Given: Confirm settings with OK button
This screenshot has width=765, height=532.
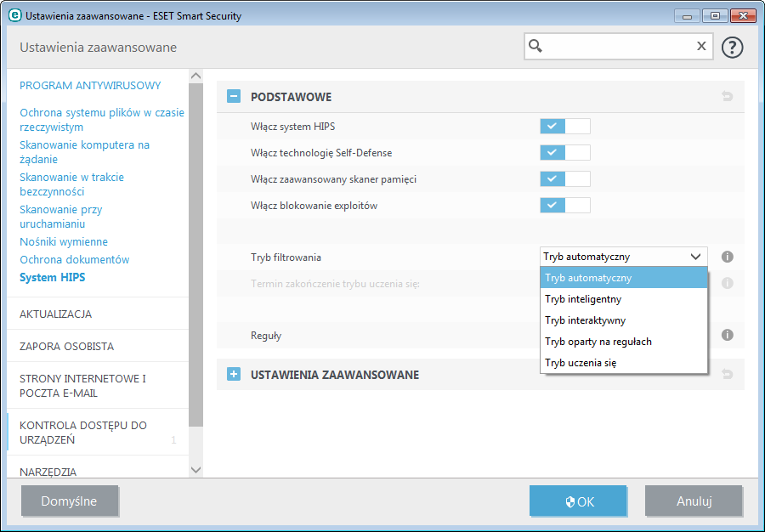Looking at the screenshot, I should [578, 501].
